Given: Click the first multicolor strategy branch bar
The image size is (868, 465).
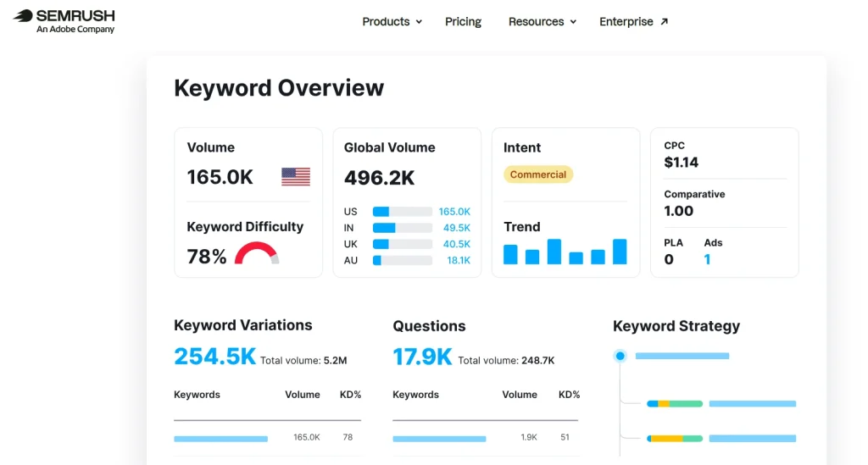Looking at the screenshot, I should (675, 404).
